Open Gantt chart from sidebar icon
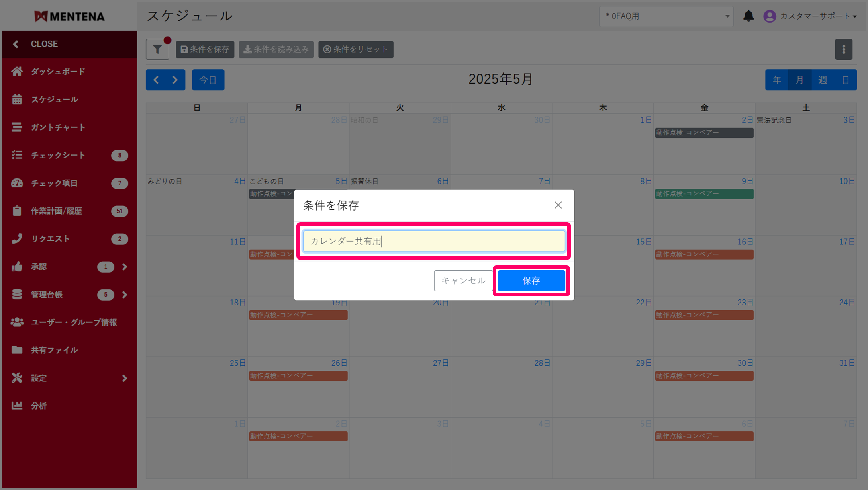This screenshot has width=868, height=490. (x=17, y=127)
